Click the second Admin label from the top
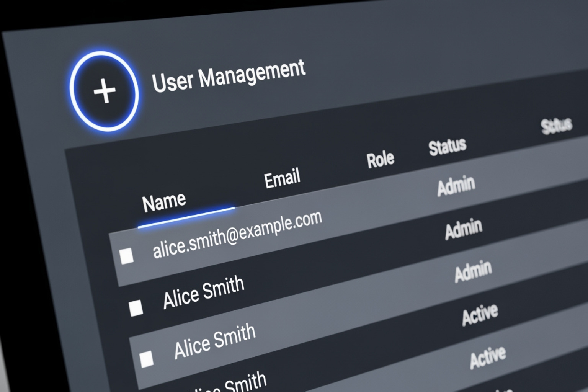Viewport: 588px width, 392px height. [x=463, y=229]
